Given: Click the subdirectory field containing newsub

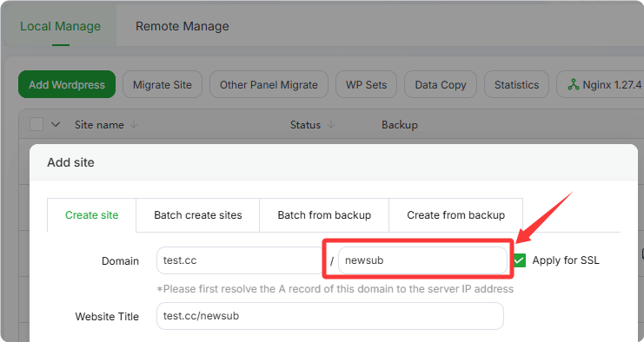Looking at the screenshot, I should (422, 260).
